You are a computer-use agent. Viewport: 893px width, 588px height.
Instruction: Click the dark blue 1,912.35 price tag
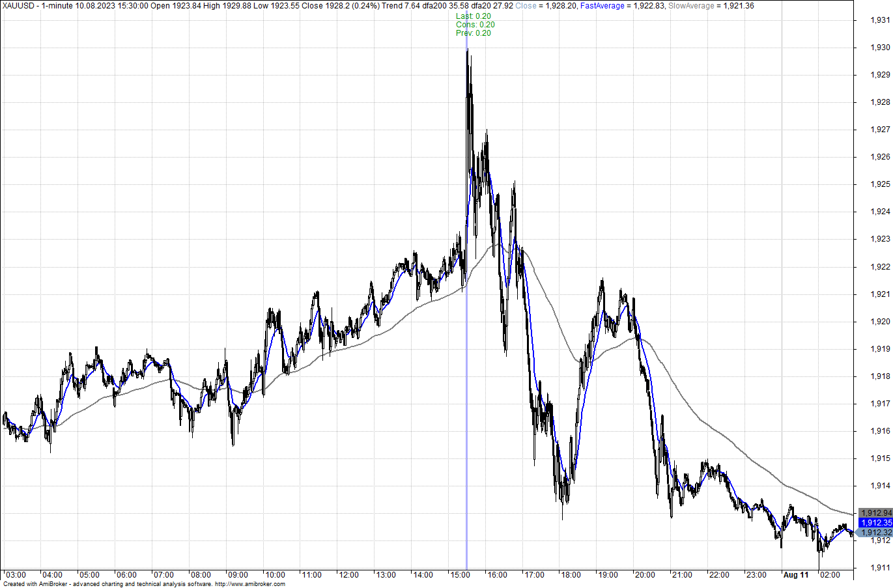(875, 523)
